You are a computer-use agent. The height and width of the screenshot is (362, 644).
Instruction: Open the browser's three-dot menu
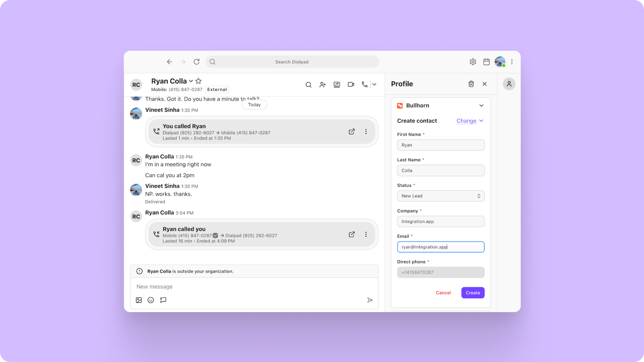pos(512,62)
